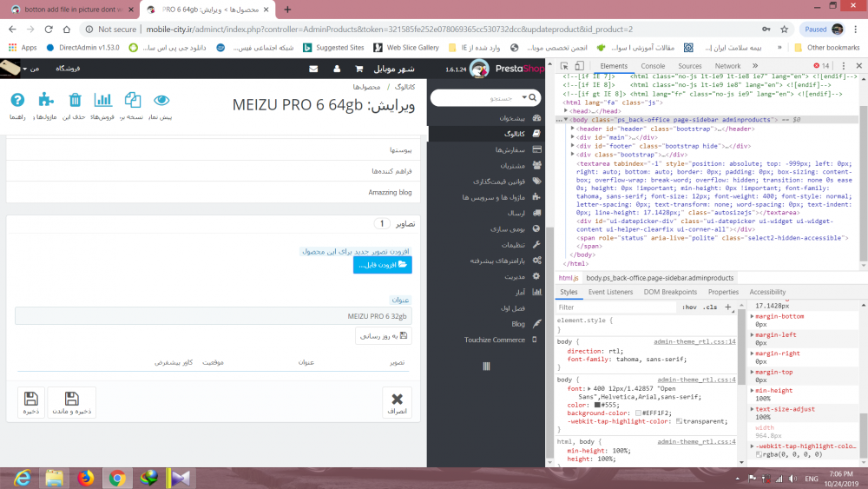
Task: Open DevTools customize three-dot menu
Action: point(844,66)
